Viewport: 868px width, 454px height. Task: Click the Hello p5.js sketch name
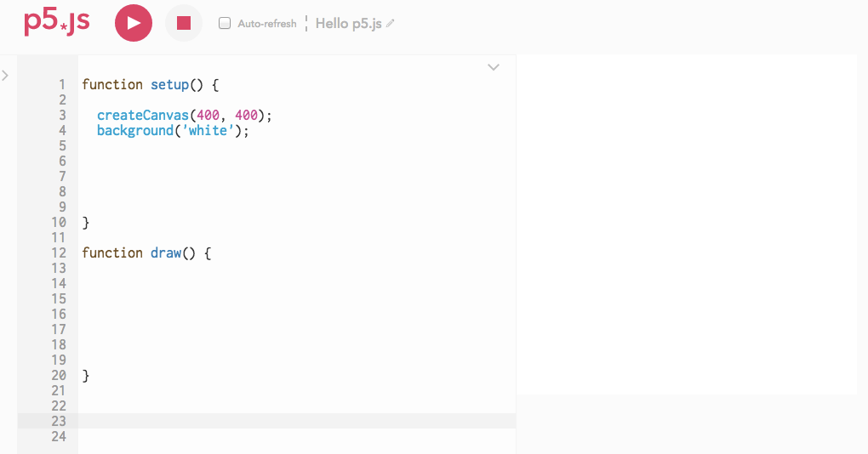[348, 24]
